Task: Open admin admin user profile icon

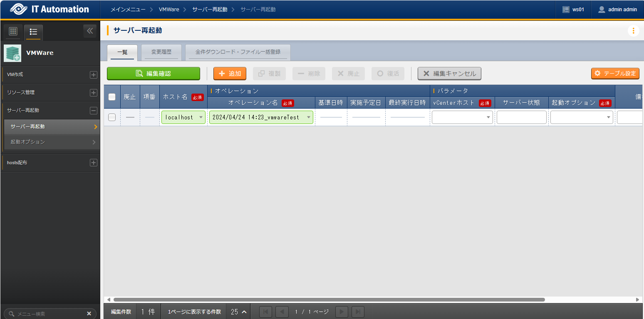Action: pos(601,9)
